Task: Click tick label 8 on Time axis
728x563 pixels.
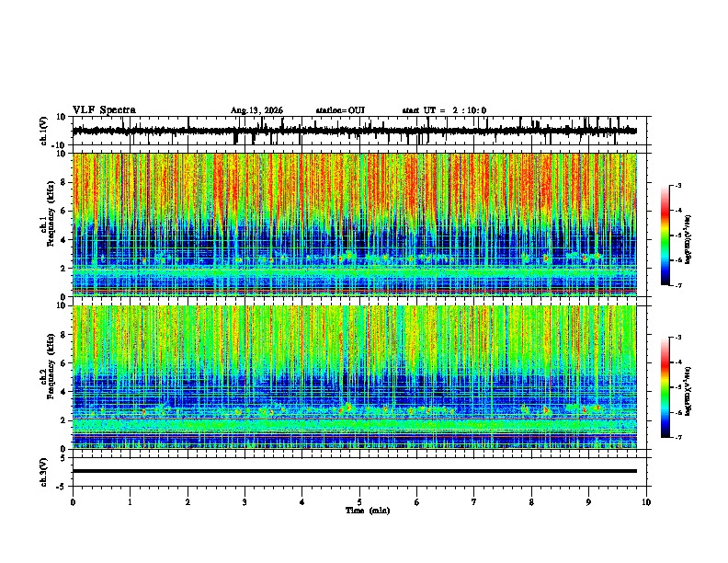Action: pyautogui.click(x=531, y=502)
